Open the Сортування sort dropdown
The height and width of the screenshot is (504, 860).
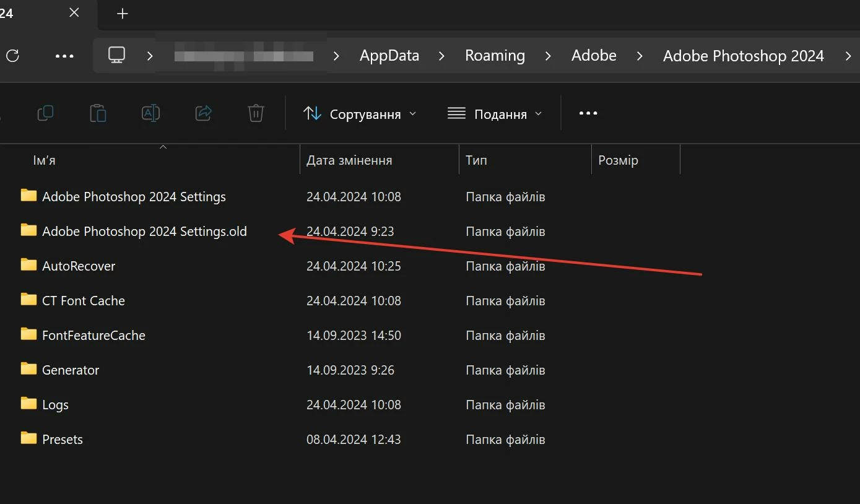pos(360,114)
